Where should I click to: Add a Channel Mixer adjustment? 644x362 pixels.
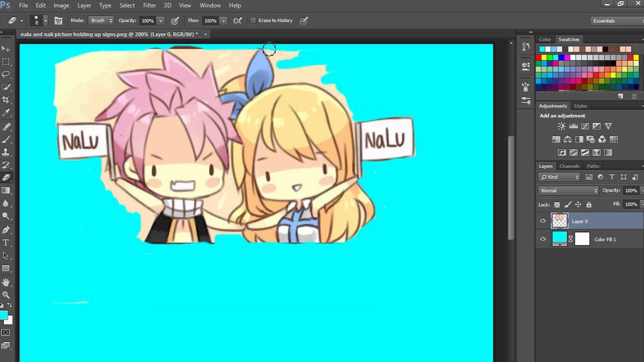[602, 139]
